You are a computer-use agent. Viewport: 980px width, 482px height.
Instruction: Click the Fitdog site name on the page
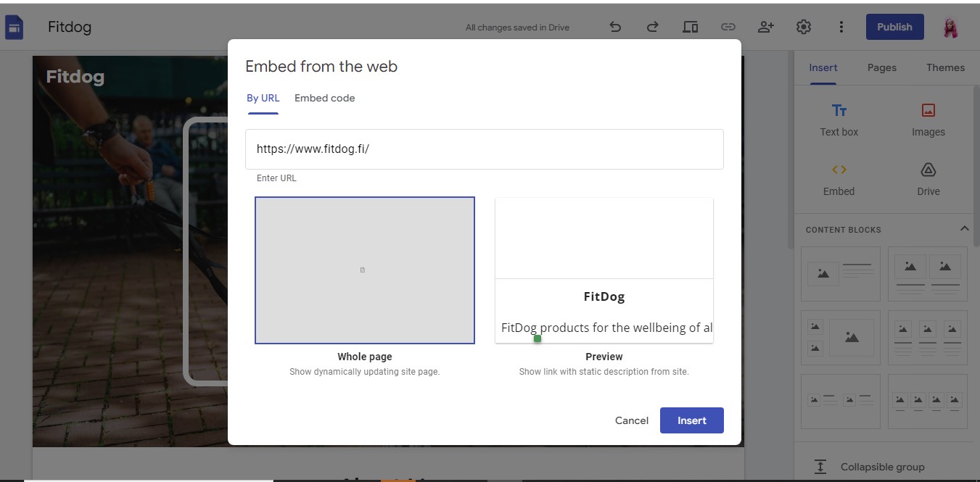point(75,77)
